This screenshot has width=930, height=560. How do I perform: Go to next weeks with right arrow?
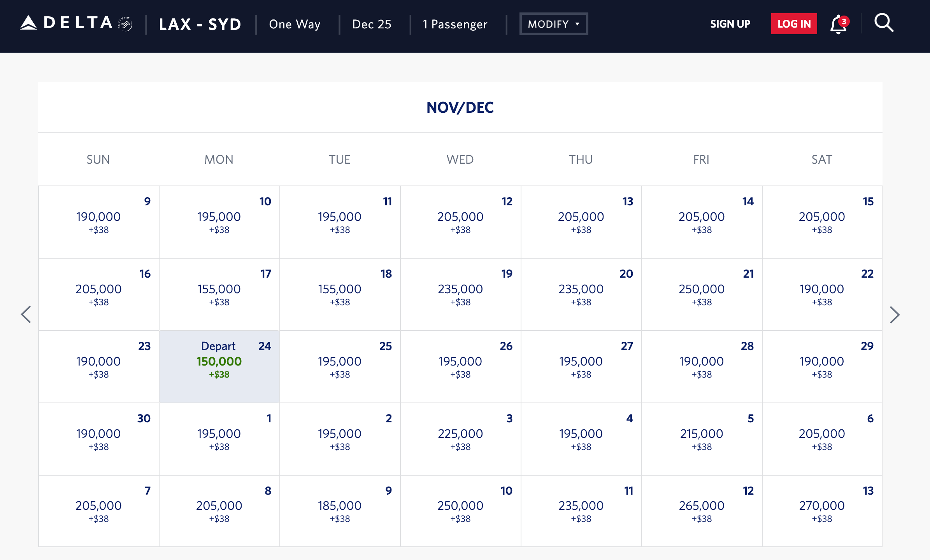(x=895, y=315)
